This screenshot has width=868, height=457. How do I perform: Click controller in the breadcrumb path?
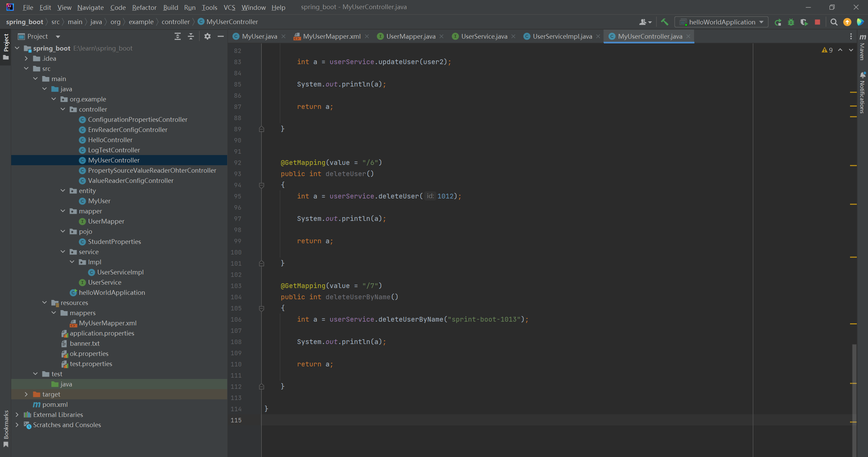[x=176, y=22]
